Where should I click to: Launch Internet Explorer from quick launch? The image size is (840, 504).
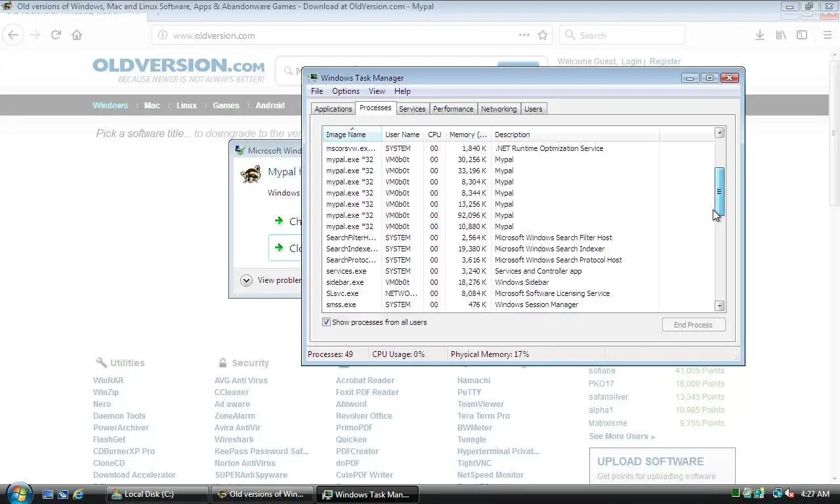point(78,494)
